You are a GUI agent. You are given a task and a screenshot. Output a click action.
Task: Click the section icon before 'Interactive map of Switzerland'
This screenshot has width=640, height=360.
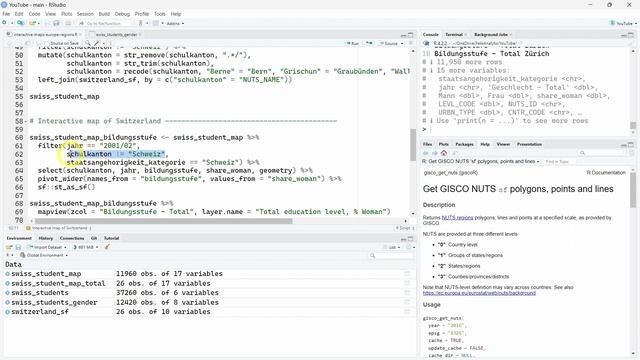[x=28, y=228]
